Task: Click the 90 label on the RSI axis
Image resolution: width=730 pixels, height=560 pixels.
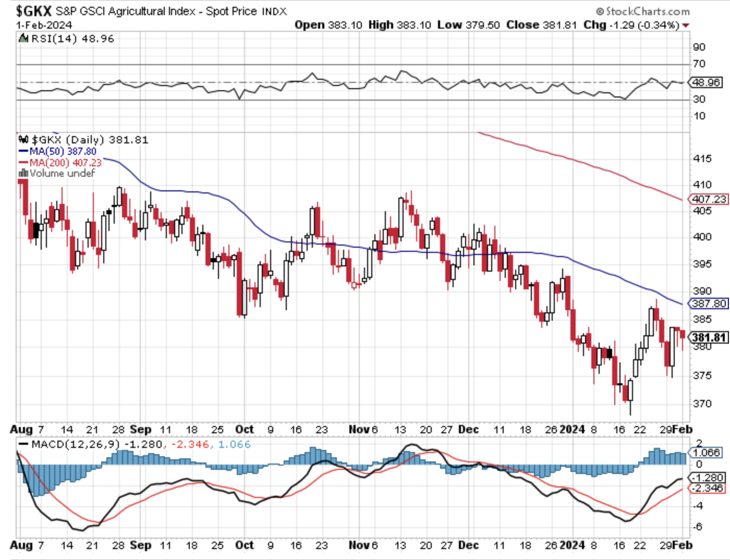Action: point(699,47)
